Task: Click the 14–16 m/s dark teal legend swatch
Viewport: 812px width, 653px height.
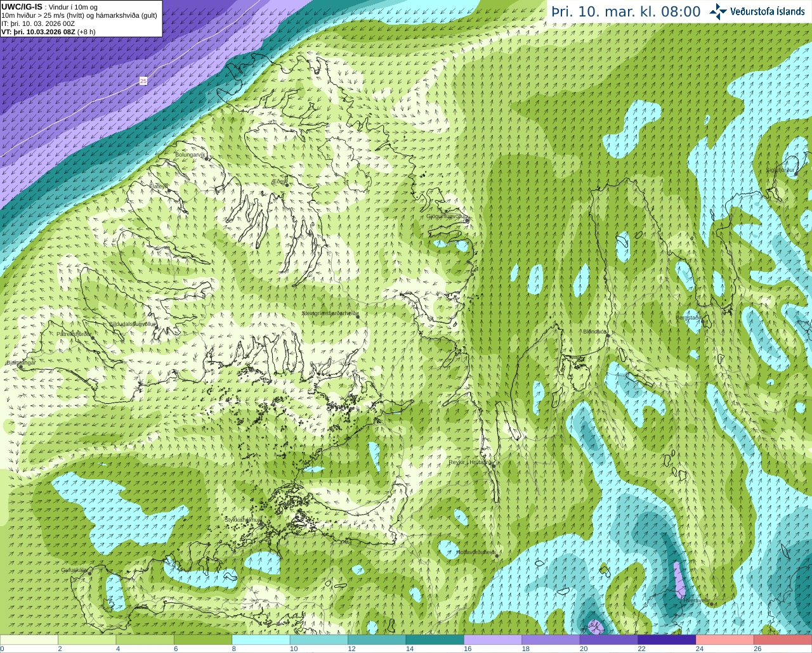Action: [435, 640]
